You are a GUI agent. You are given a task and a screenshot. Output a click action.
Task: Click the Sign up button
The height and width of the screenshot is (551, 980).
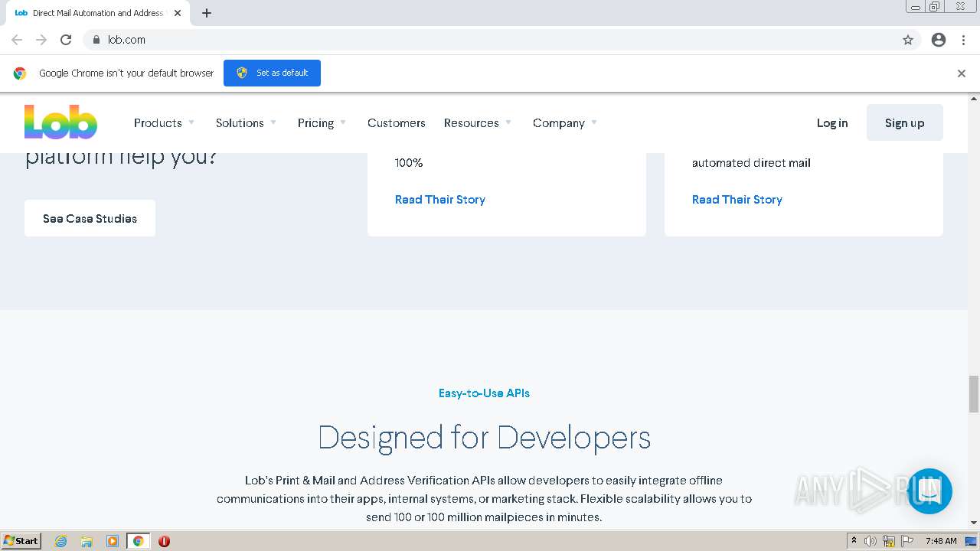[904, 122]
